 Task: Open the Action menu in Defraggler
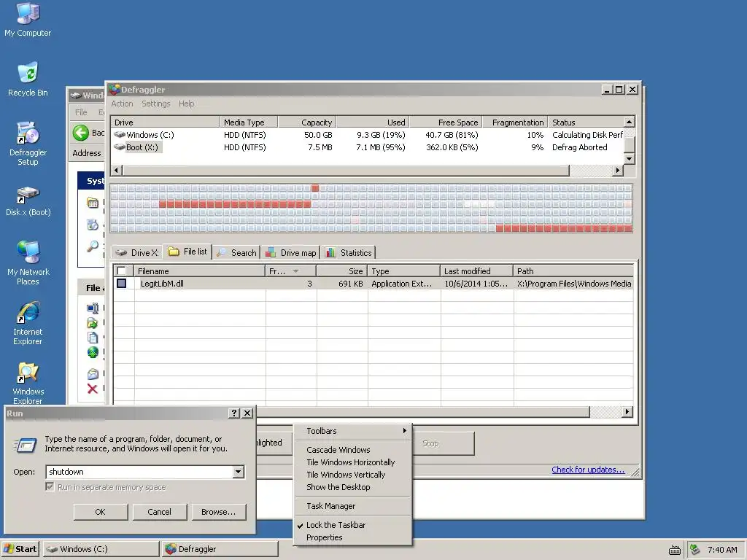coord(122,104)
